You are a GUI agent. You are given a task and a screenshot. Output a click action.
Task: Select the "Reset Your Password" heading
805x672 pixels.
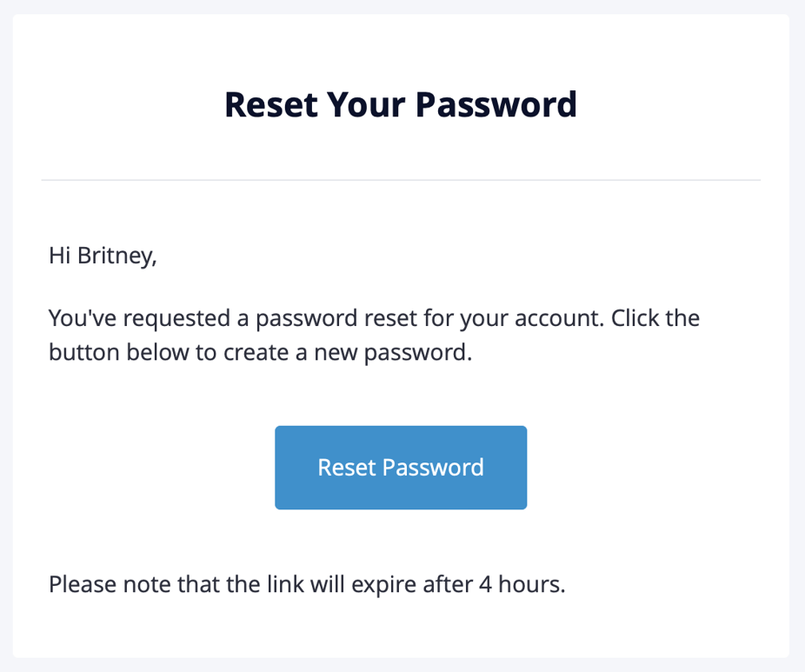(x=401, y=103)
